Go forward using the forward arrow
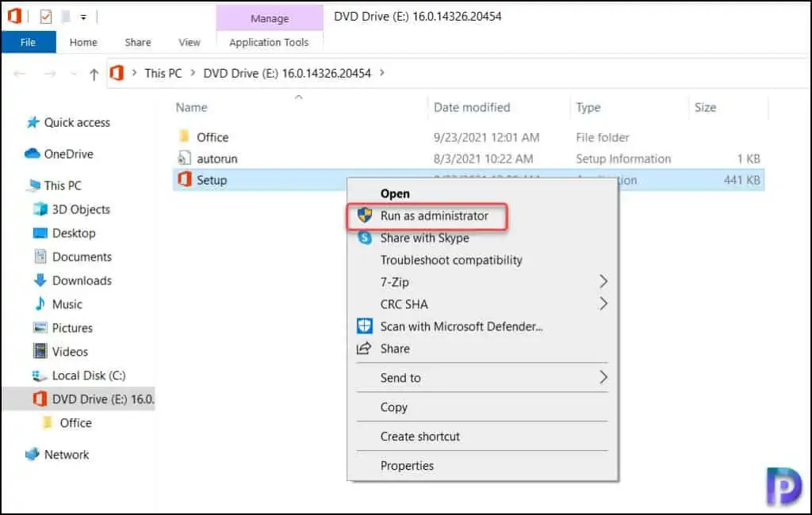 (50, 74)
